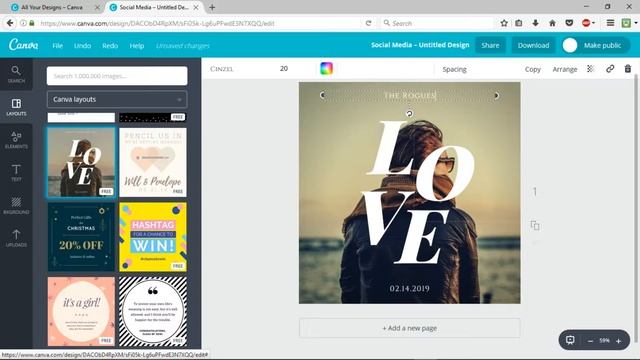Click the Unsaved changes status text
The width and height of the screenshot is (640, 360).
pos(182,46)
